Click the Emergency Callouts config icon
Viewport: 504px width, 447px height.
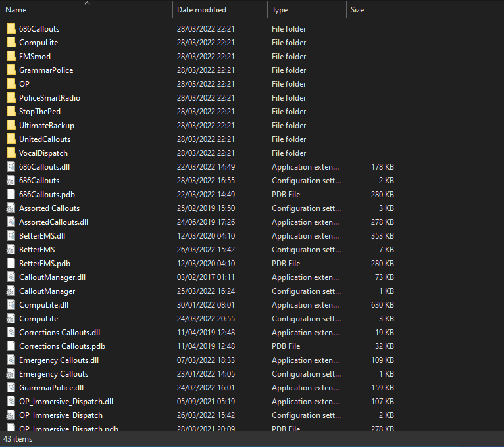click(x=11, y=374)
